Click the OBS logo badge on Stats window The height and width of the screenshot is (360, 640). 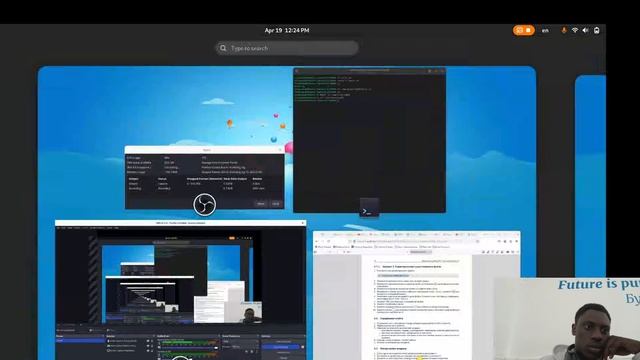204,204
